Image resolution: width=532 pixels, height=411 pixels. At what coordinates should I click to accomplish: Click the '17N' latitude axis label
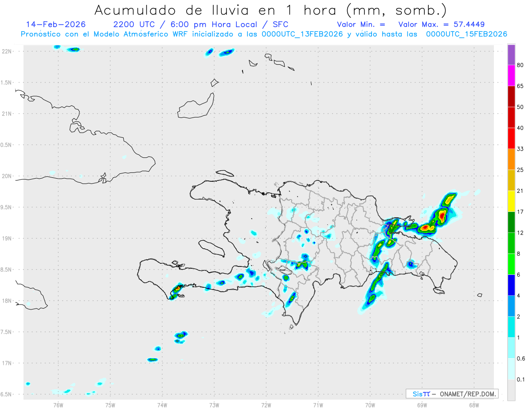(7, 363)
